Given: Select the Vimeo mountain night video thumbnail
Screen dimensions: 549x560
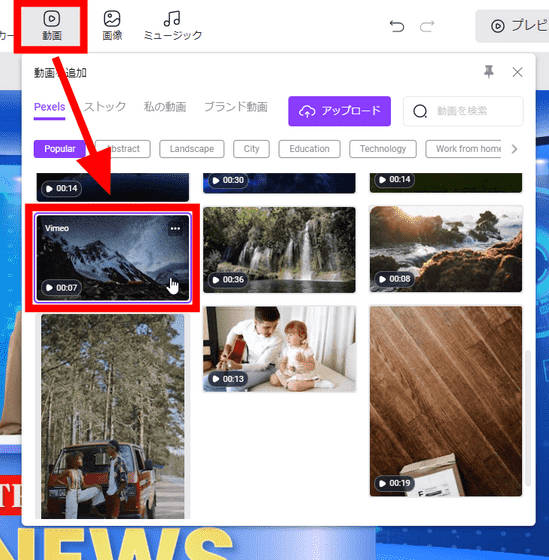Looking at the screenshot, I should tap(113, 258).
